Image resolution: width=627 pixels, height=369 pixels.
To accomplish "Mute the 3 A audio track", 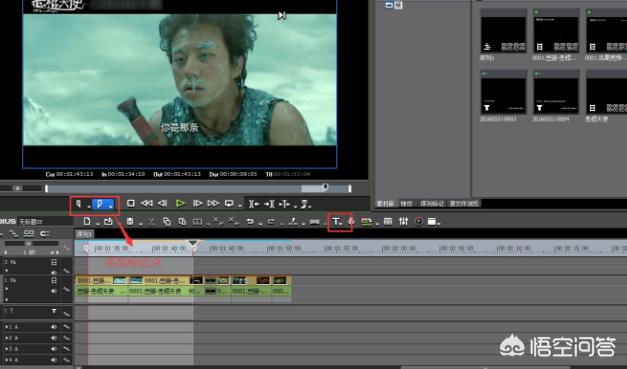I will point(54,349).
